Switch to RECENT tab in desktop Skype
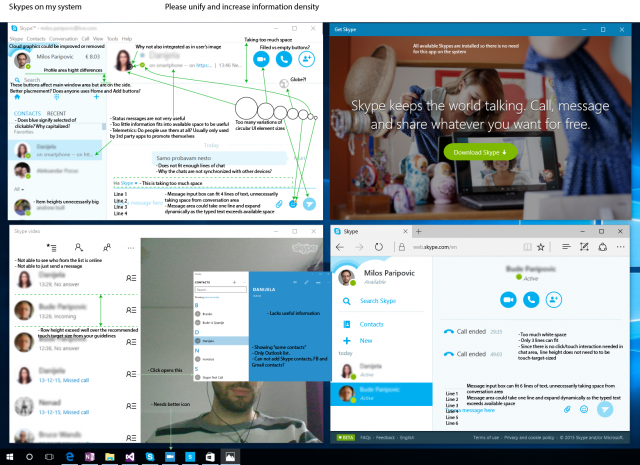 pos(56,113)
